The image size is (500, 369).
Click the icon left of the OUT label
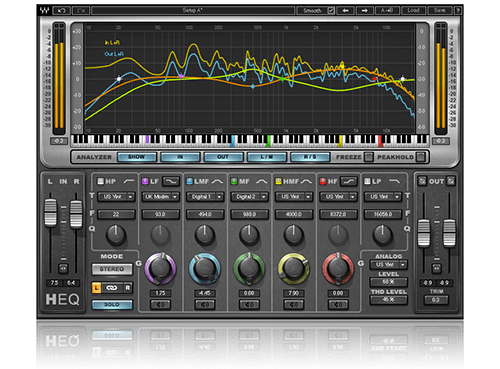point(422,181)
